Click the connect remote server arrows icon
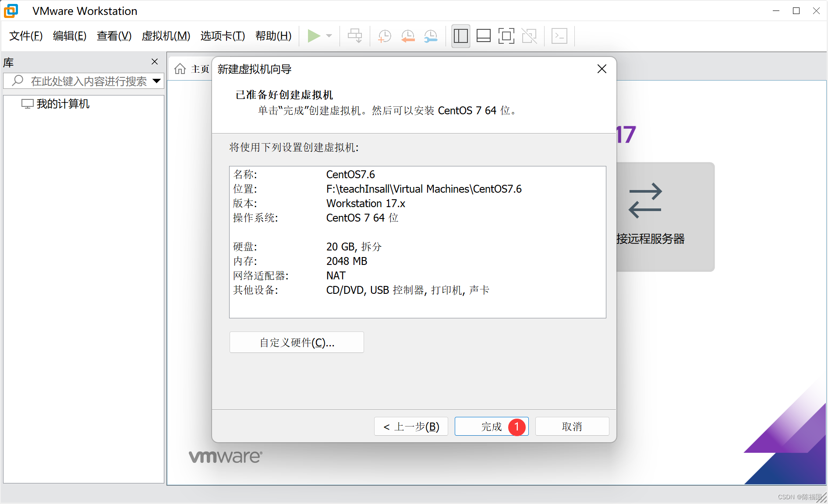This screenshot has height=504, width=828. [x=645, y=201]
